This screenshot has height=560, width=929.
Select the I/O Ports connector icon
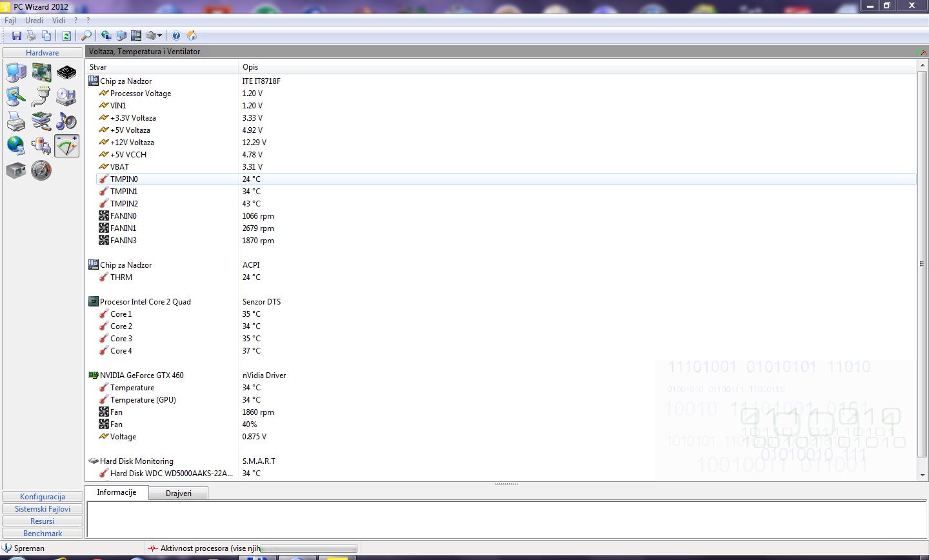point(41,97)
